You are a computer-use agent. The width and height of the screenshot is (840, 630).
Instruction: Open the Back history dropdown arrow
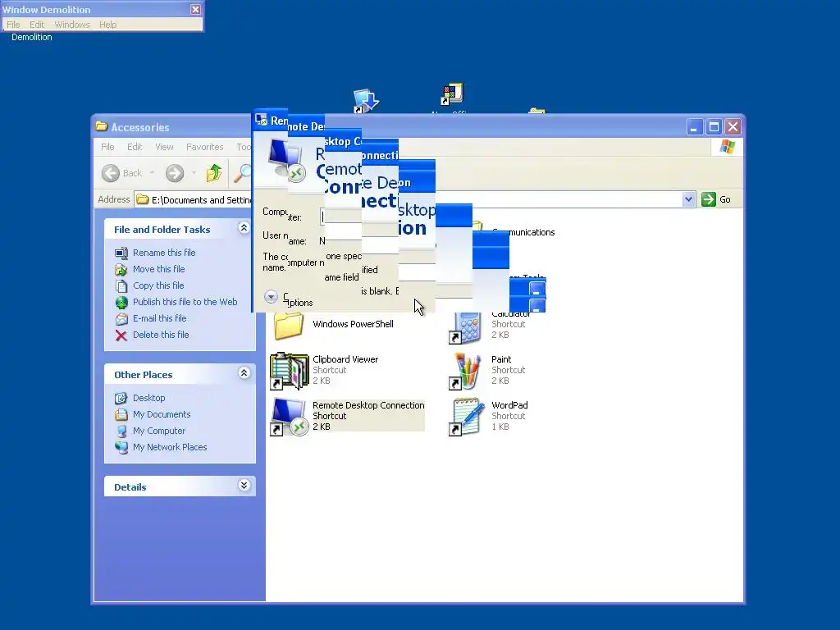tap(152, 173)
